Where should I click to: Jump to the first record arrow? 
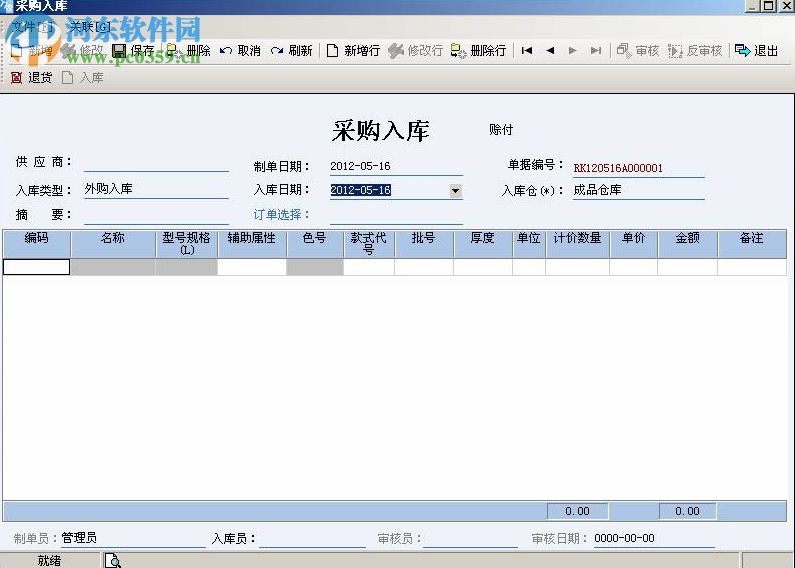(527, 50)
